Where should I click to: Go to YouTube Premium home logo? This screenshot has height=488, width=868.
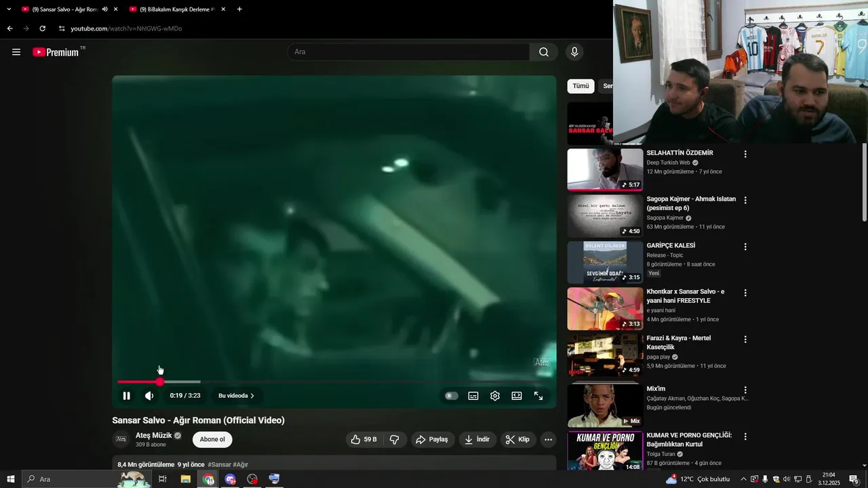pyautogui.click(x=56, y=52)
